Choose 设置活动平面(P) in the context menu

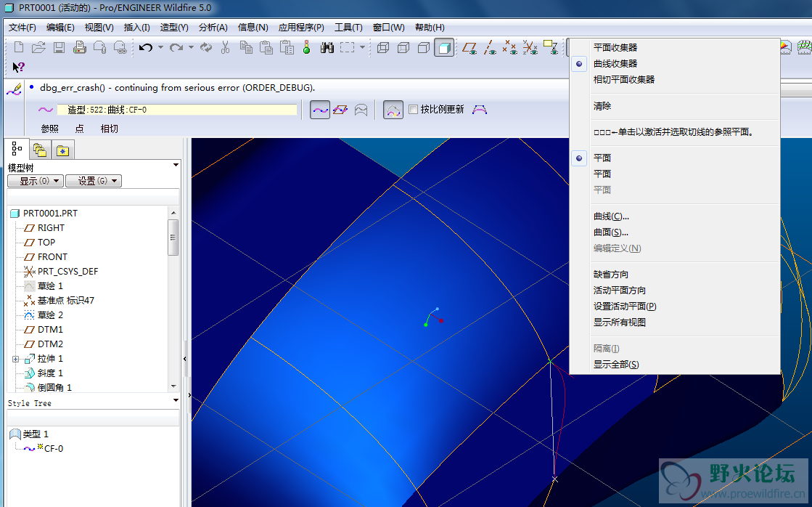pos(625,307)
